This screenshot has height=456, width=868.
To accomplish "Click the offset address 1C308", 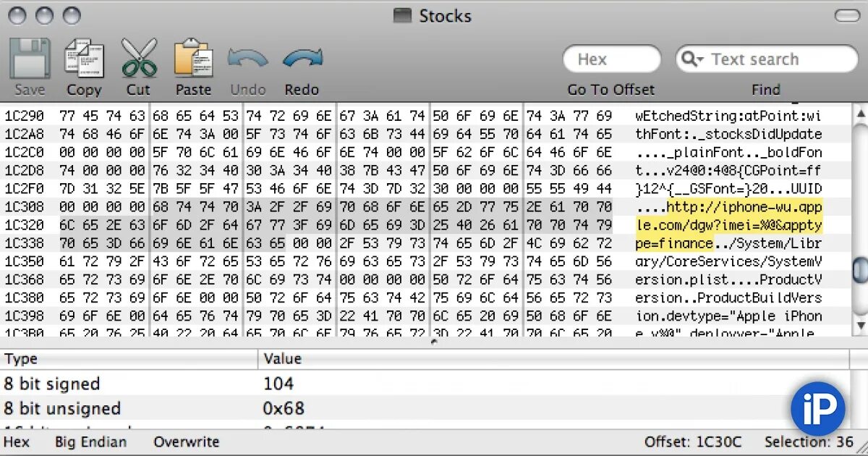I will tap(24, 206).
